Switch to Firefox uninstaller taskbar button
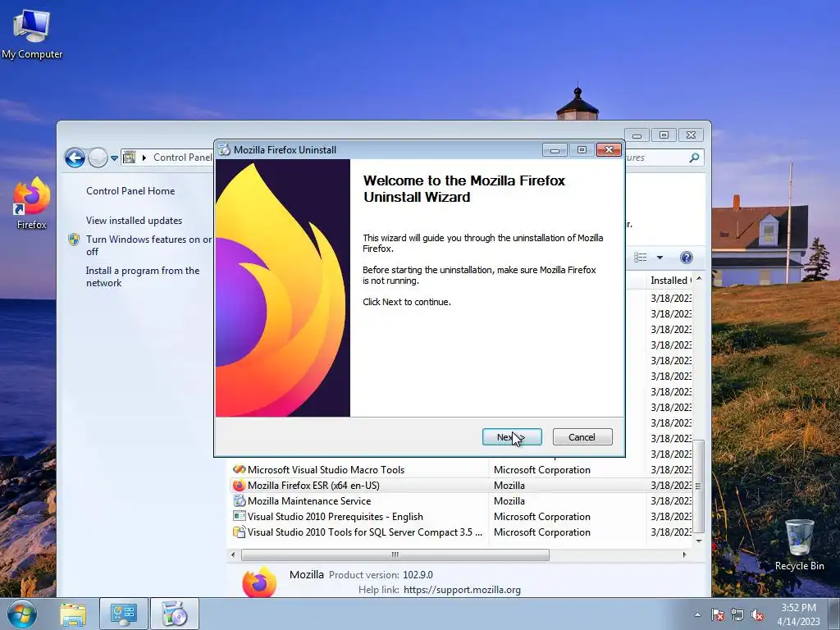Screen dimensions: 840x630 (x=174, y=614)
